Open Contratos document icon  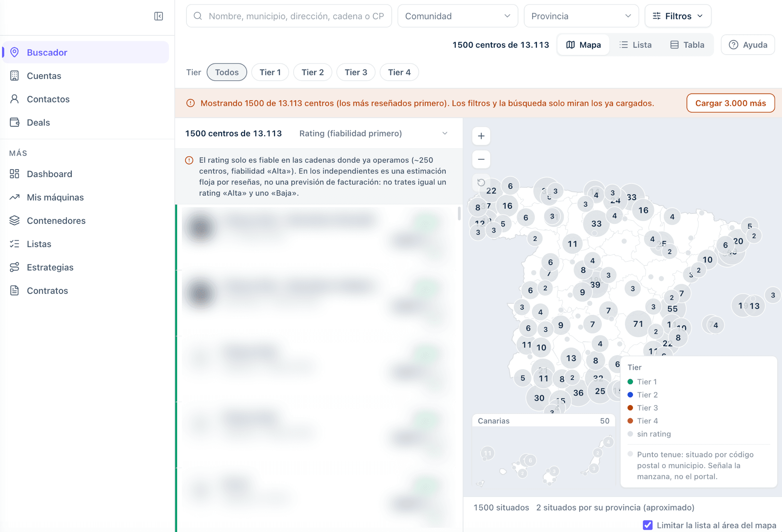point(14,291)
